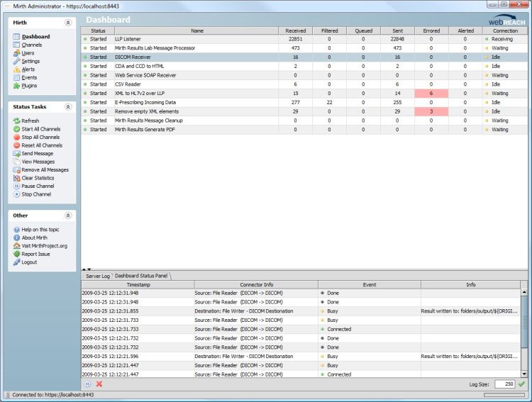Apply log size with green checkmark
The width and height of the screenshot is (532, 402).
[x=521, y=384]
